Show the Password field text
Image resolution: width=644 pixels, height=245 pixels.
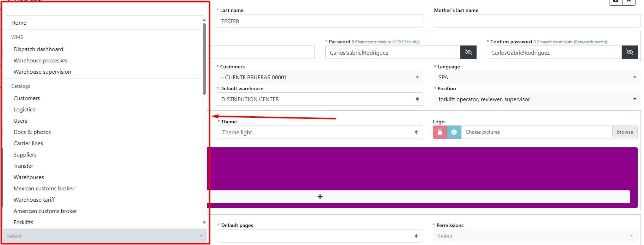(x=468, y=53)
